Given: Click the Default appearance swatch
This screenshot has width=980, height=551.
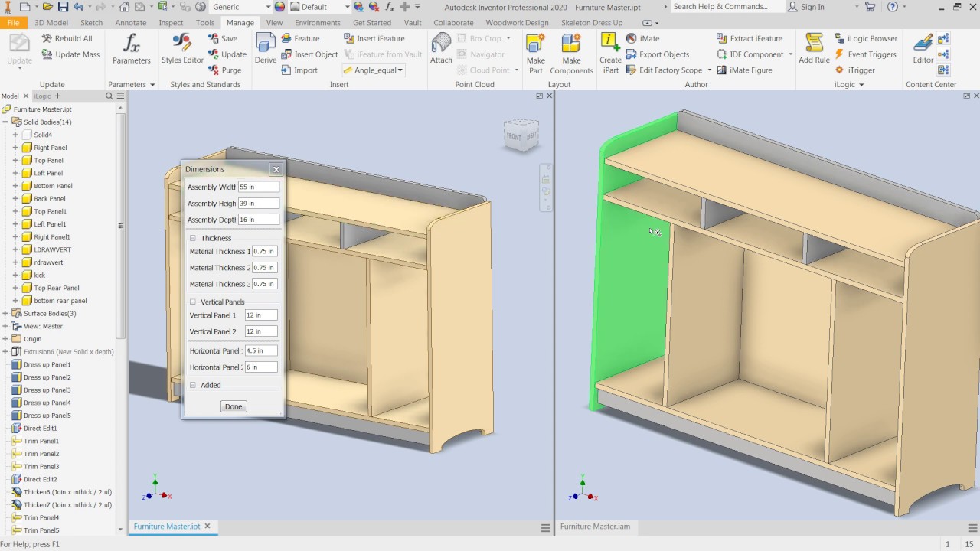Looking at the screenshot, I should point(305,6).
